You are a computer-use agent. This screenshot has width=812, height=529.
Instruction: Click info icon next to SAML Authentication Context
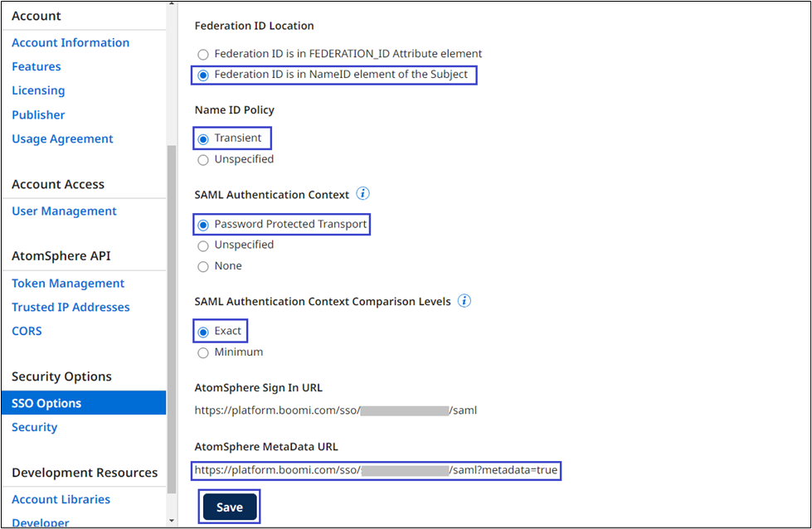coord(362,194)
